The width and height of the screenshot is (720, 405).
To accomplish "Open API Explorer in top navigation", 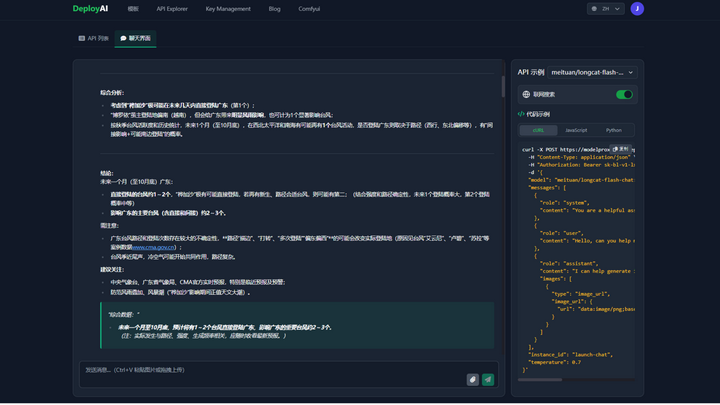I will click(x=172, y=9).
